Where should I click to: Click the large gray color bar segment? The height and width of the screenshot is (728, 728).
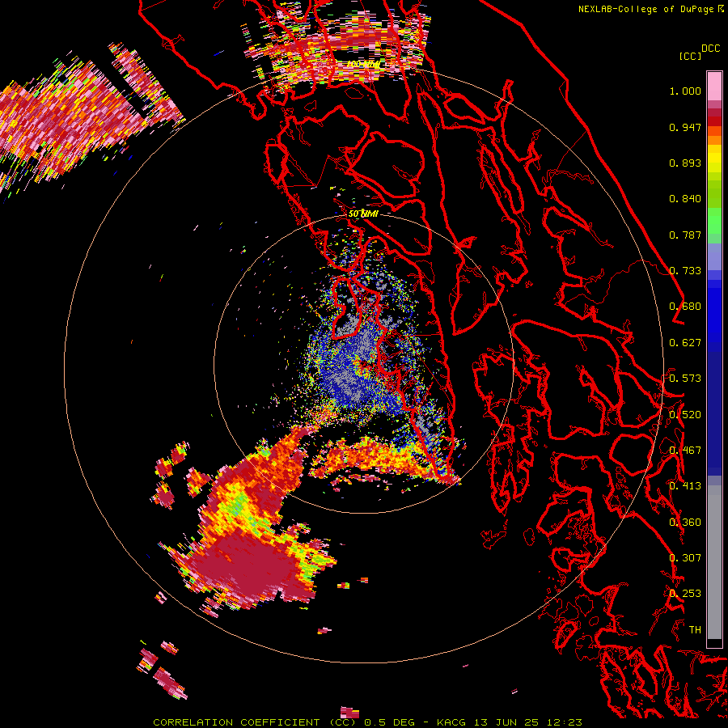[714, 566]
